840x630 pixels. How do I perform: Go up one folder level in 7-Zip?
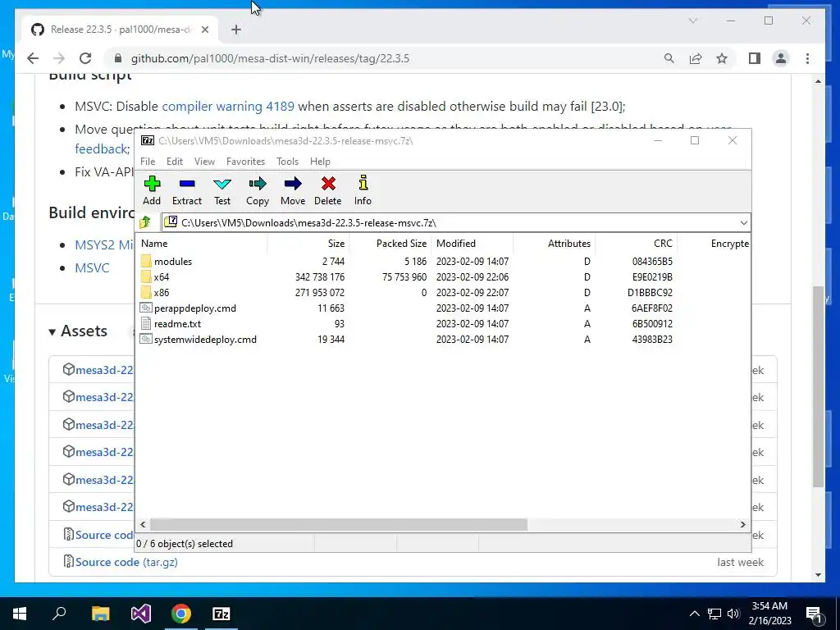pyautogui.click(x=145, y=222)
